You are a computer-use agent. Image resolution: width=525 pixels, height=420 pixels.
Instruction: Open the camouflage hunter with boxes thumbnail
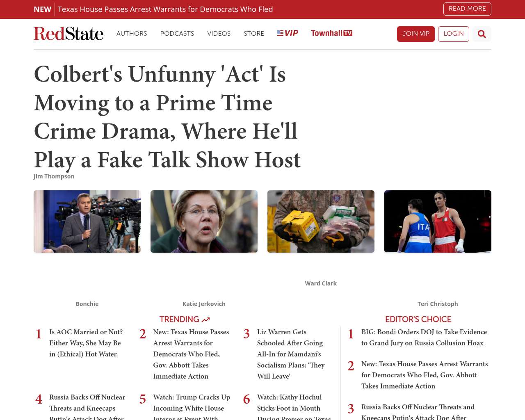(321, 221)
